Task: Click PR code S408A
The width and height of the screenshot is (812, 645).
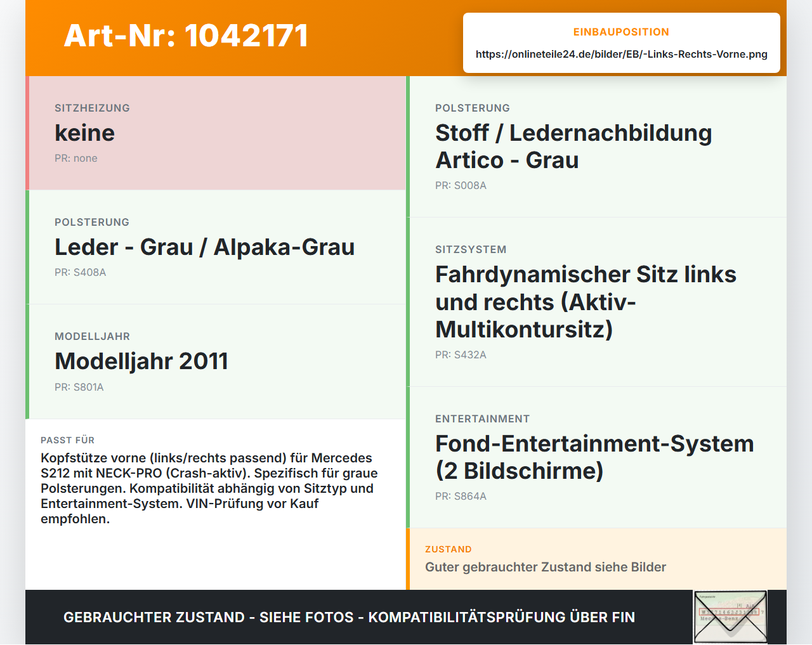Action: (81, 272)
